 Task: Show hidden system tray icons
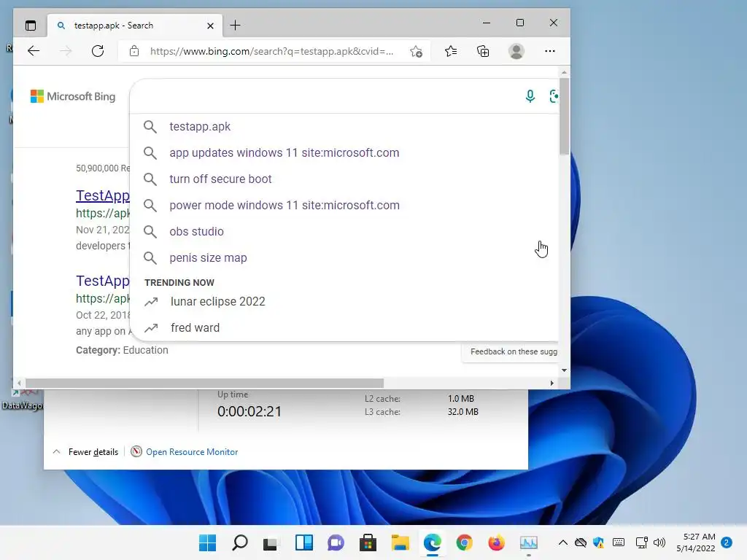click(562, 542)
